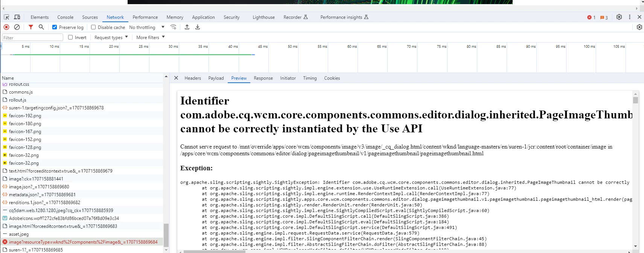Select failed image?resourceType request

(x=82, y=242)
